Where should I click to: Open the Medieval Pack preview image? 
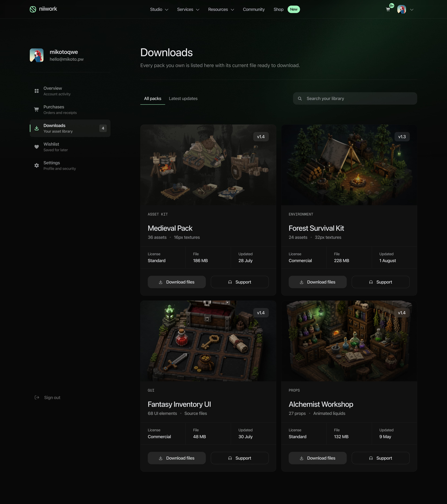[x=208, y=165]
